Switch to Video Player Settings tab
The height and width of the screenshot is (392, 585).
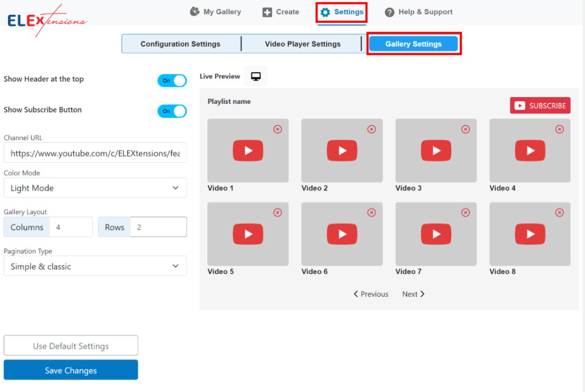pyautogui.click(x=303, y=44)
